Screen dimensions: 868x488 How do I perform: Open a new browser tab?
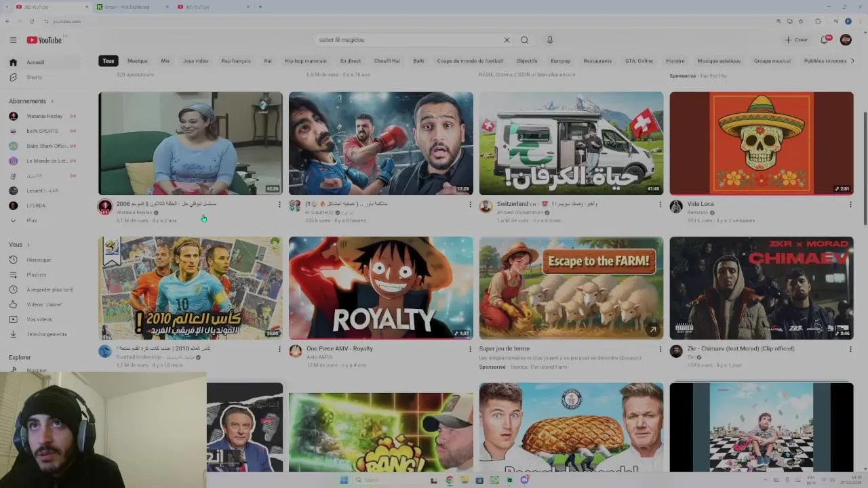(260, 7)
